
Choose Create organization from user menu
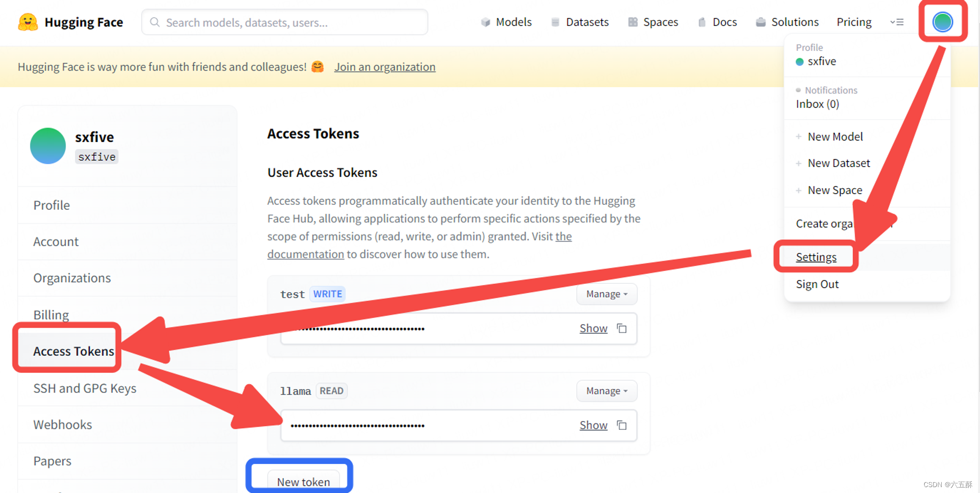[x=845, y=223]
